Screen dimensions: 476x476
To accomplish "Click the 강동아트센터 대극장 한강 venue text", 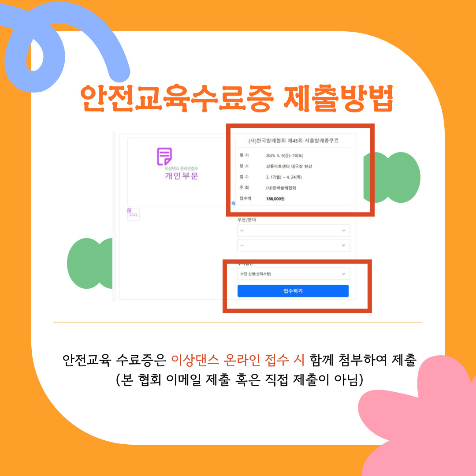I will pyautogui.click(x=289, y=166).
